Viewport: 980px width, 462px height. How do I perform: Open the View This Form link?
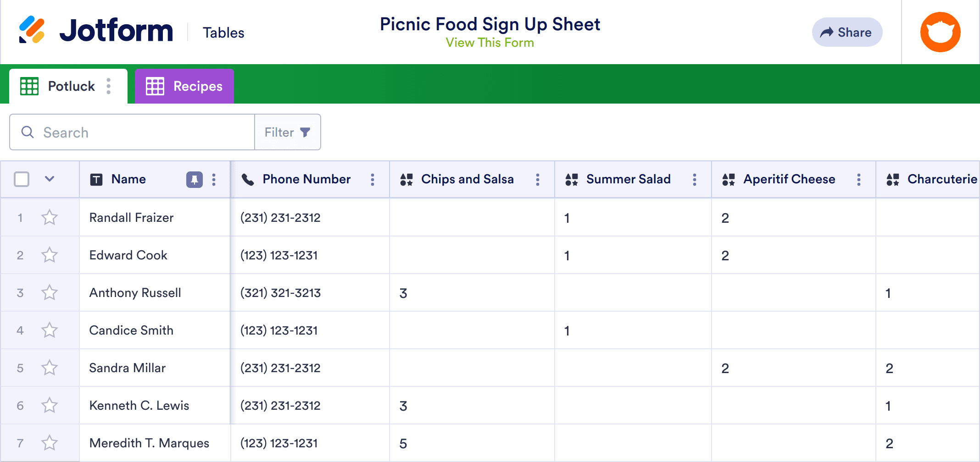point(490,43)
